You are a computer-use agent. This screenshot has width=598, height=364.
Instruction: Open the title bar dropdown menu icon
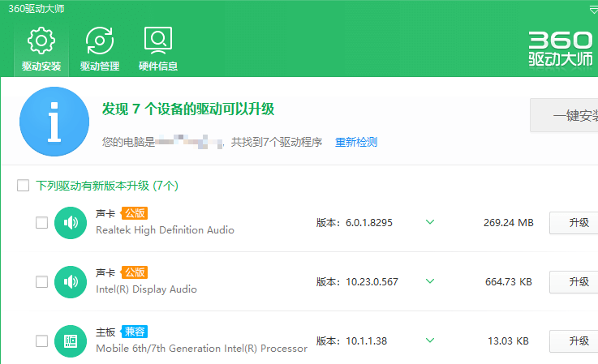pos(592,9)
